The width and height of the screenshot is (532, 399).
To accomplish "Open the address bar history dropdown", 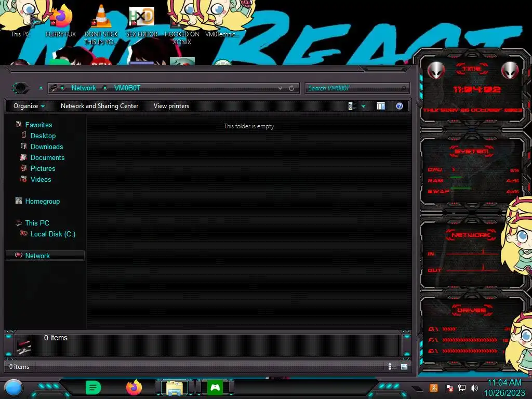I will point(280,88).
